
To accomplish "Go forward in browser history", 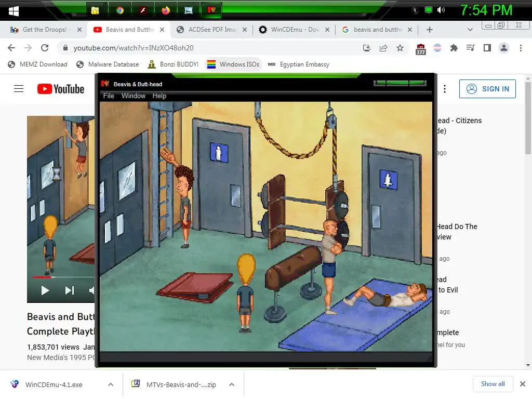I will tap(28, 48).
